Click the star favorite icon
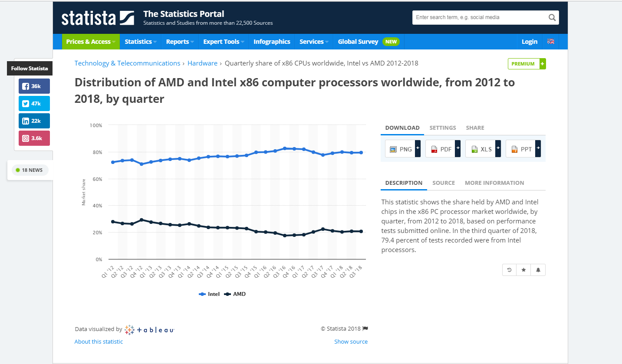This screenshot has height=364, width=622. (524, 270)
